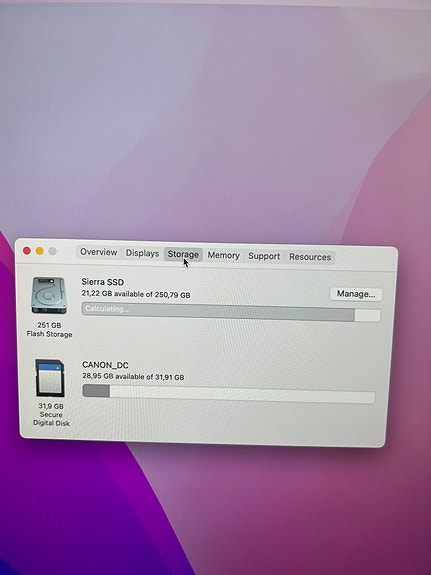Open the Resources tab
Viewport: 431px width, 575px height.
310,257
